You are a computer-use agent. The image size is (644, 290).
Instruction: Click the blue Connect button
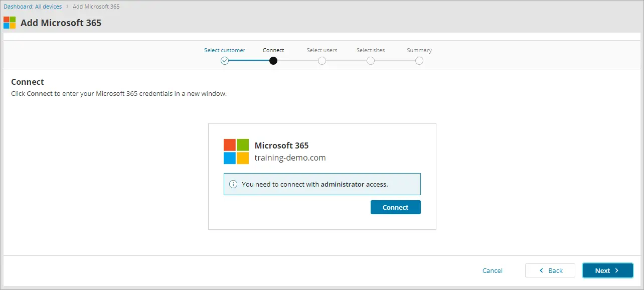click(x=396, y=207)
